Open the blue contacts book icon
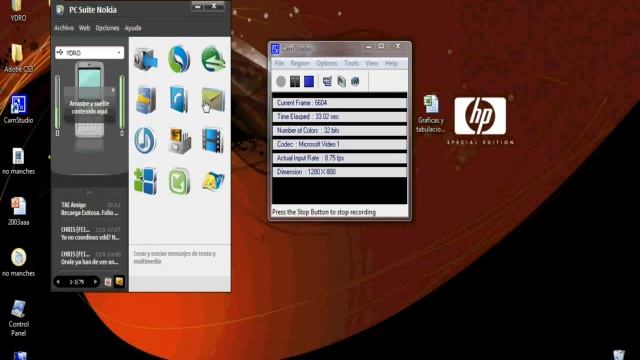640x360 pixels. coord(179,100)
